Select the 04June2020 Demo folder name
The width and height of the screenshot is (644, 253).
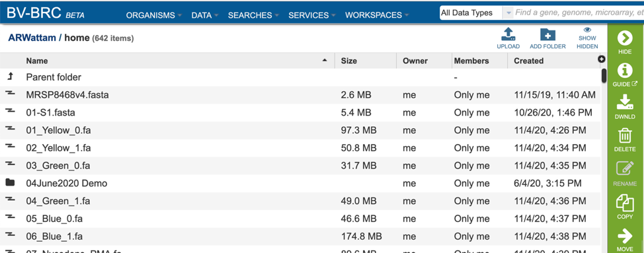(x=67, y=183)
